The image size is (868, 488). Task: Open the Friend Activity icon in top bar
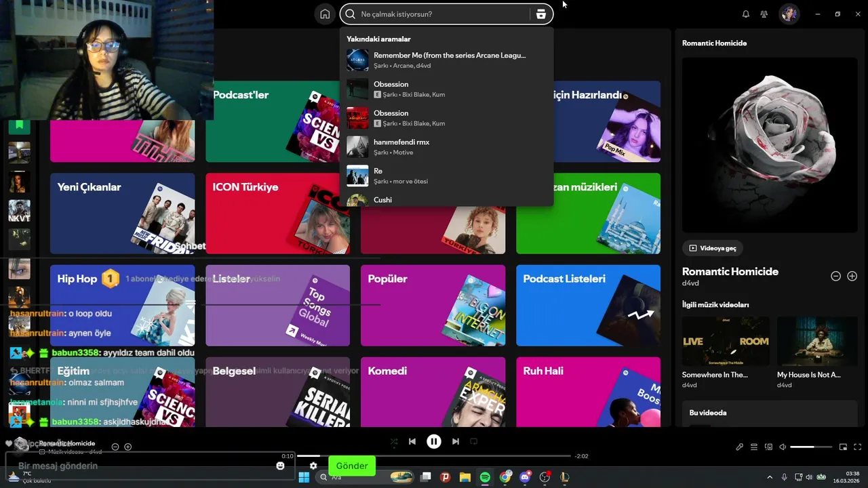coord(764,14)
